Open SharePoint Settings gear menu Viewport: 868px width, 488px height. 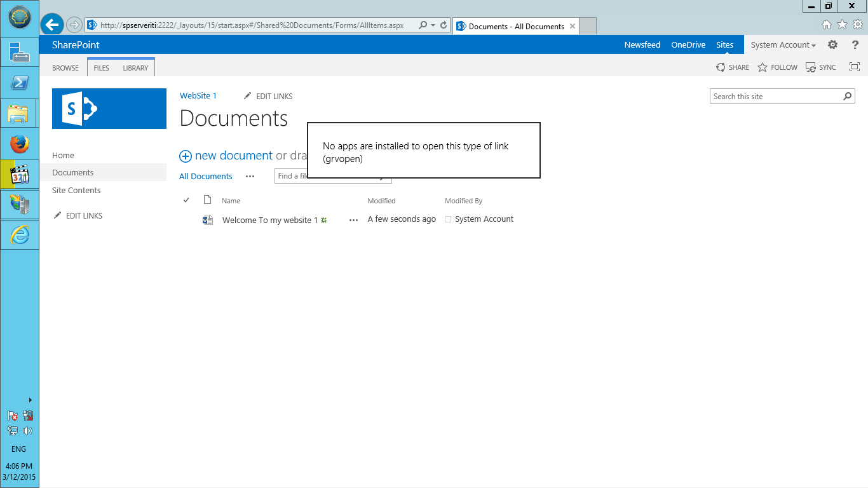[832, 44]
